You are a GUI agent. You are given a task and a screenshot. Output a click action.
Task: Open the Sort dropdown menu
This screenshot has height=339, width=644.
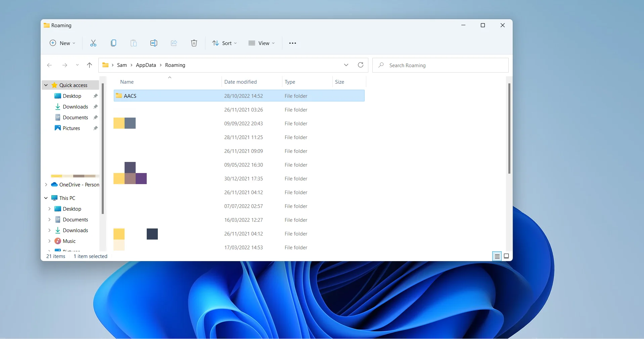pos(225,43)
